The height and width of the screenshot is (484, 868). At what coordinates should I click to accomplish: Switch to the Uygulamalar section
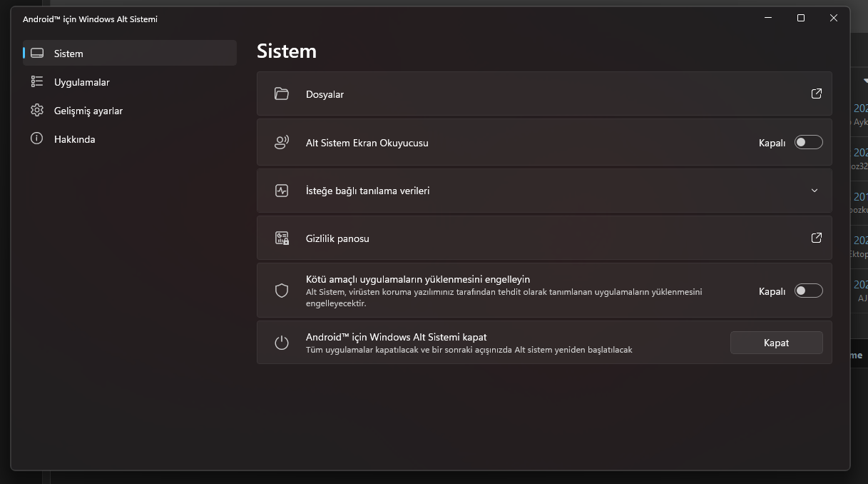tap(82, 82)
